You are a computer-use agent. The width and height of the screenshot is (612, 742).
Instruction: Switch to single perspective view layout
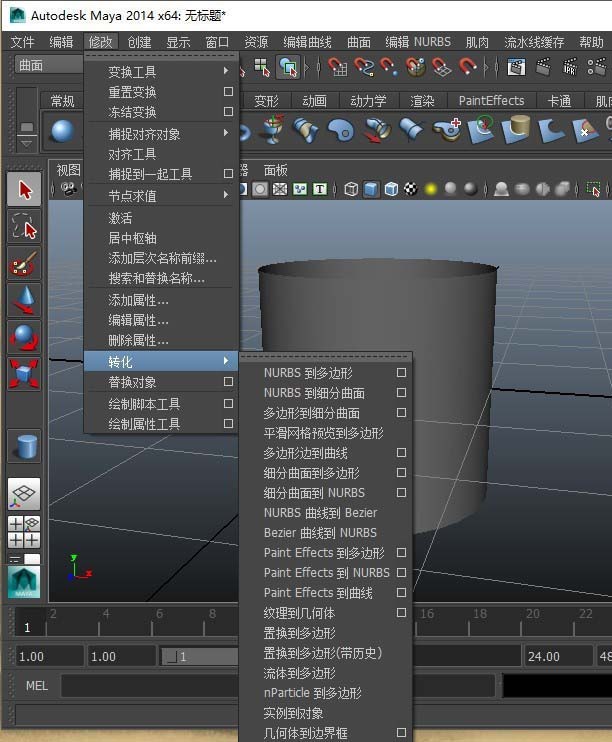tap(24, 493)
